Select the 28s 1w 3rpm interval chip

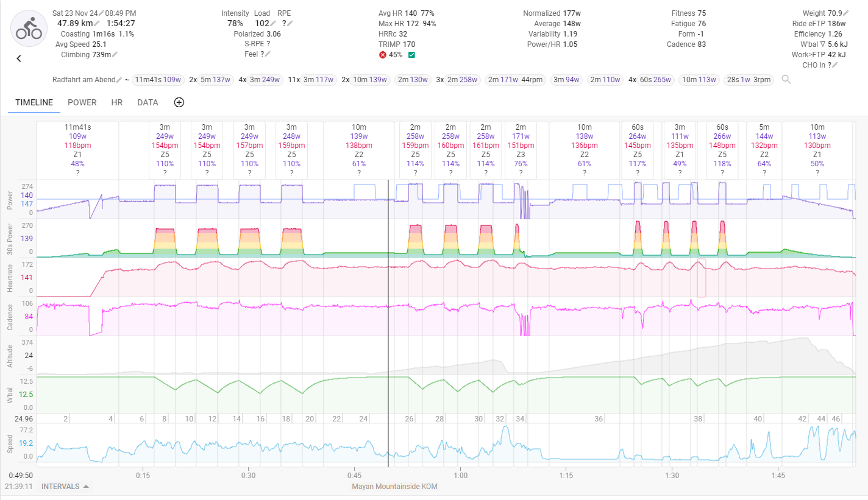pos(749,80)
